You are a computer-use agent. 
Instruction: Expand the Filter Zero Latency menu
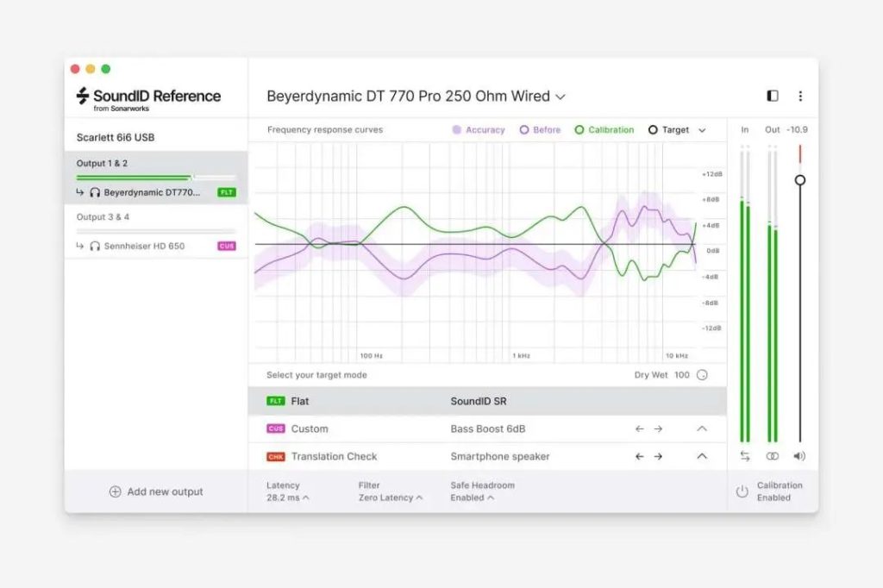coord(391,497)
